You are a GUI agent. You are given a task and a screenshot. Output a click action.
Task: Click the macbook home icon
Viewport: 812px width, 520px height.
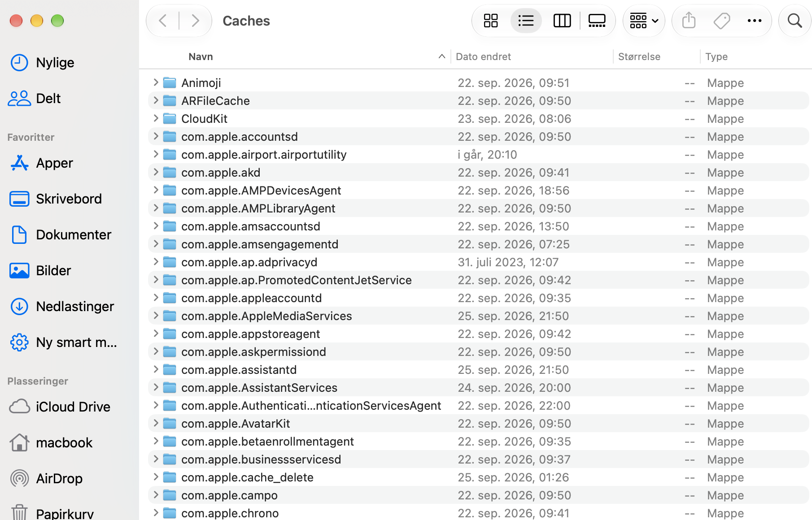coord(19,442)
